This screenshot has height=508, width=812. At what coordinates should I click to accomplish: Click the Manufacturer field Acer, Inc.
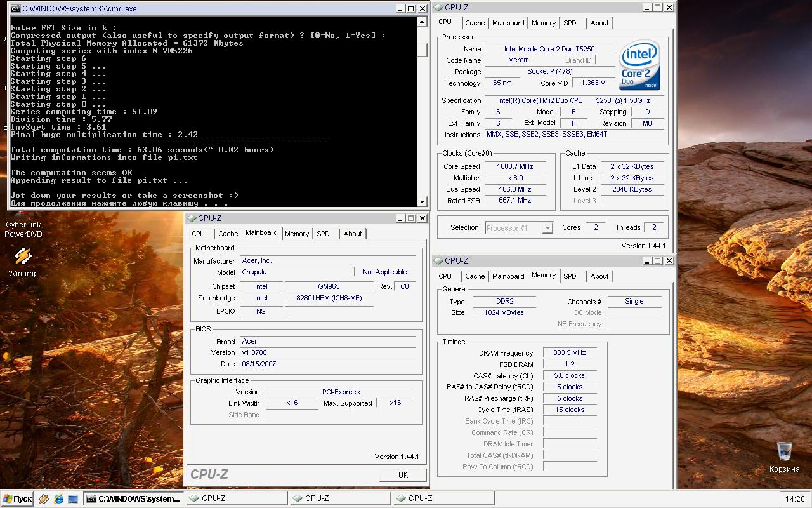coord(328,261)
